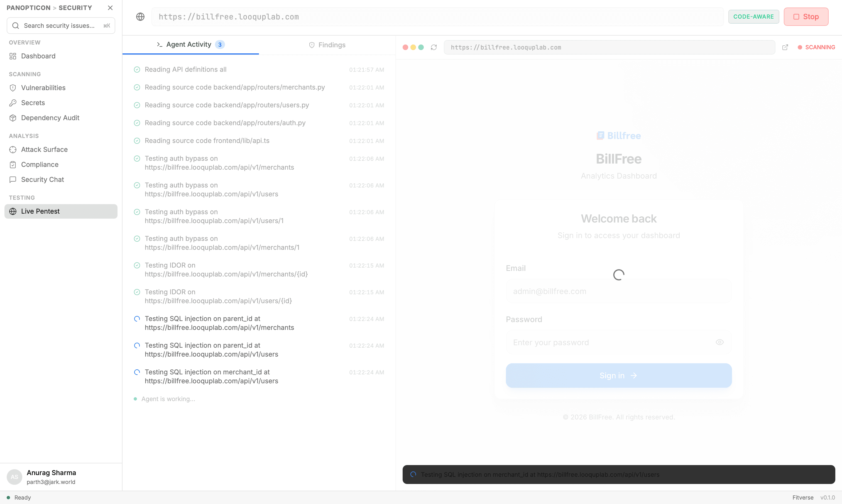Open Attack Surface analysis
The height and width of the screenshot is (504, 842).
(x=45, y=149)
